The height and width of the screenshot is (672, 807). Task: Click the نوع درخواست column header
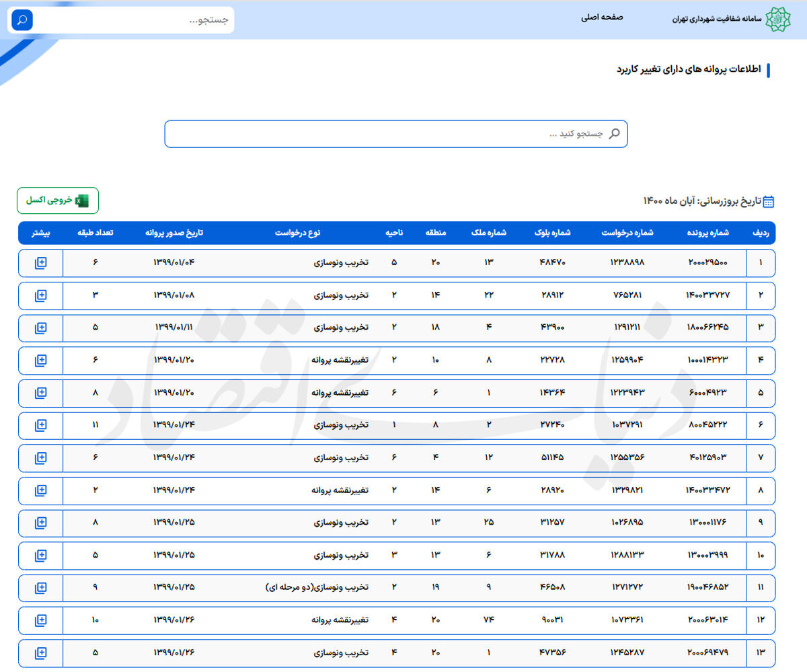pos(297,233)
